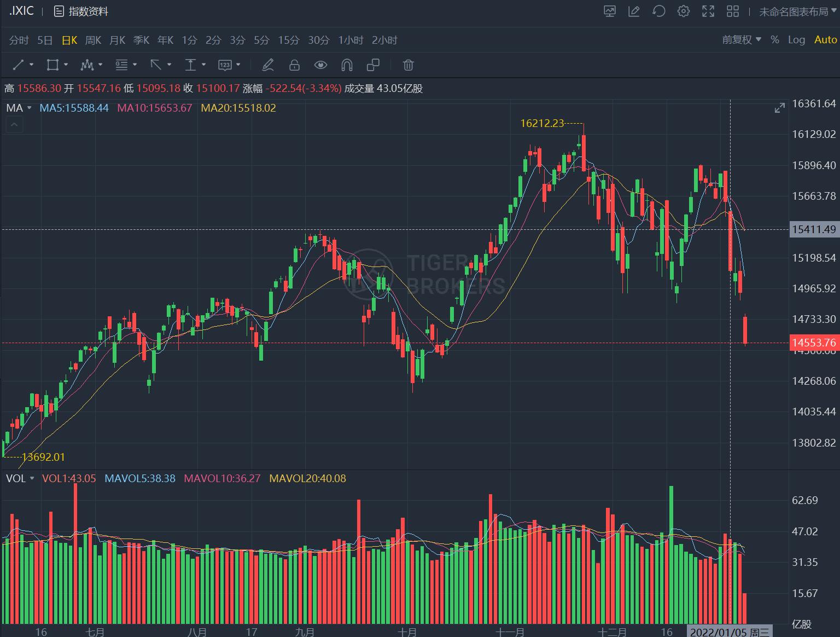Enter fullscreen chart mode icon

coord(708,11)
